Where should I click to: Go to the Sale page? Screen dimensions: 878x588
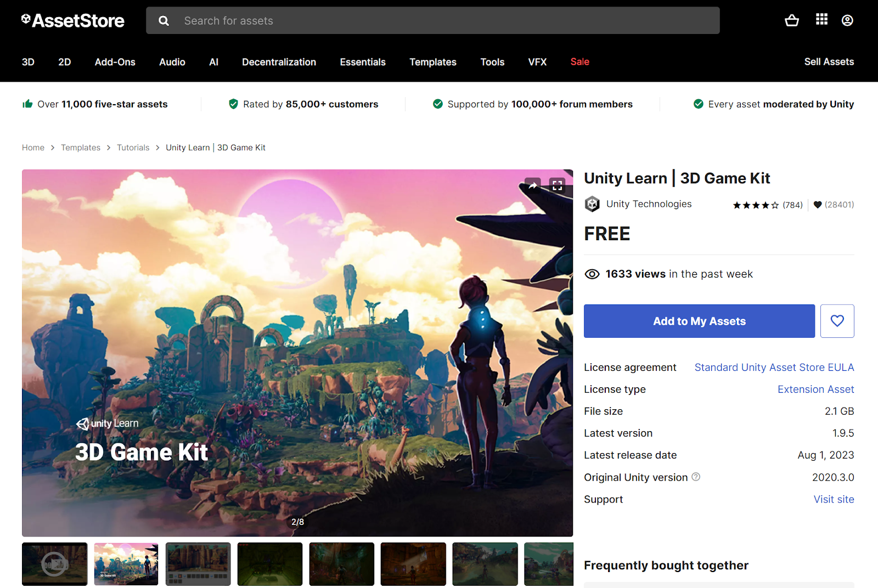(x=579, y=62)
